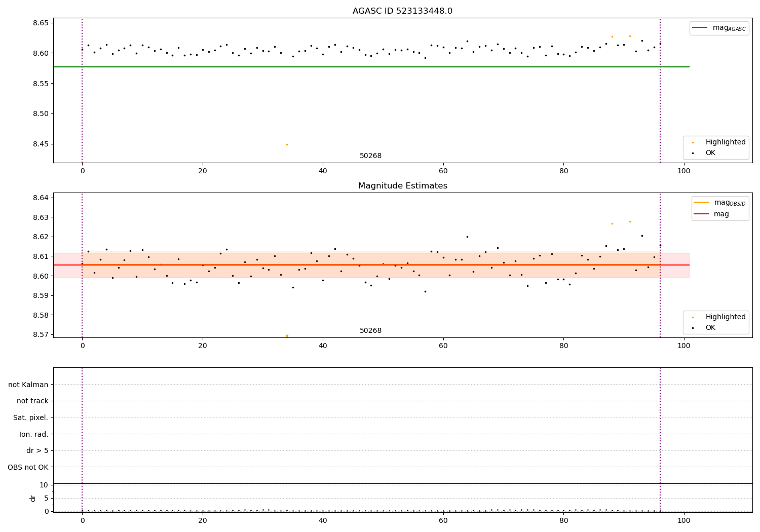Click the orange point at x=88 in Magnitude Estimates

point(612,223)
